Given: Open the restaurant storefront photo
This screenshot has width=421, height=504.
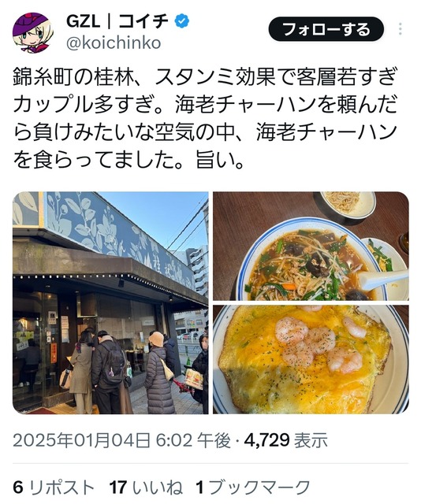Looking at the screenshot, I should pyautogui.click(x=110, y=302).
